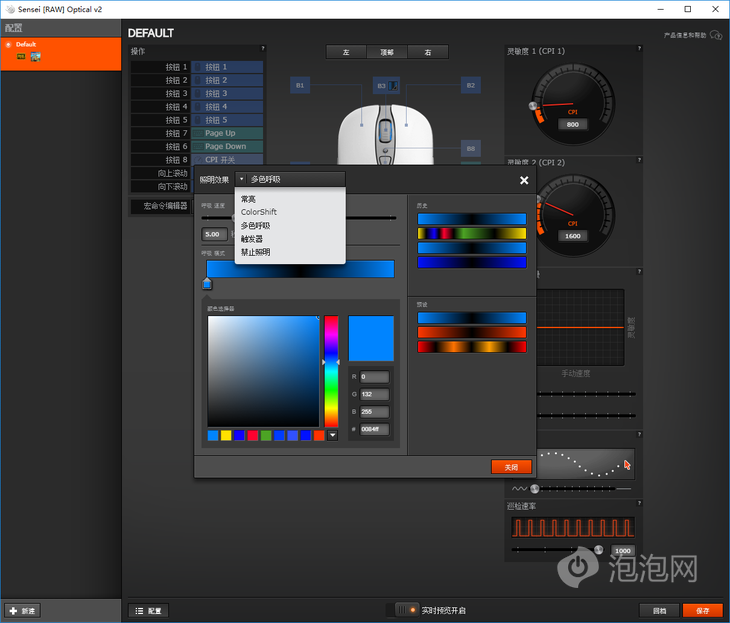The image size is (730, 623).
Task: Select the B2 button marker on mouse diagram
Action: click(x=471, y=85)
